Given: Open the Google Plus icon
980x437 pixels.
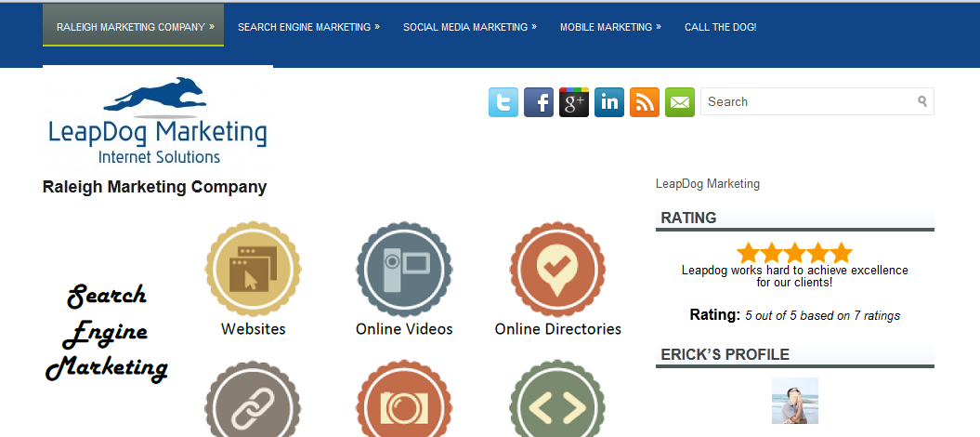Looking at the screenshot, I should click(x=574, y=102).
